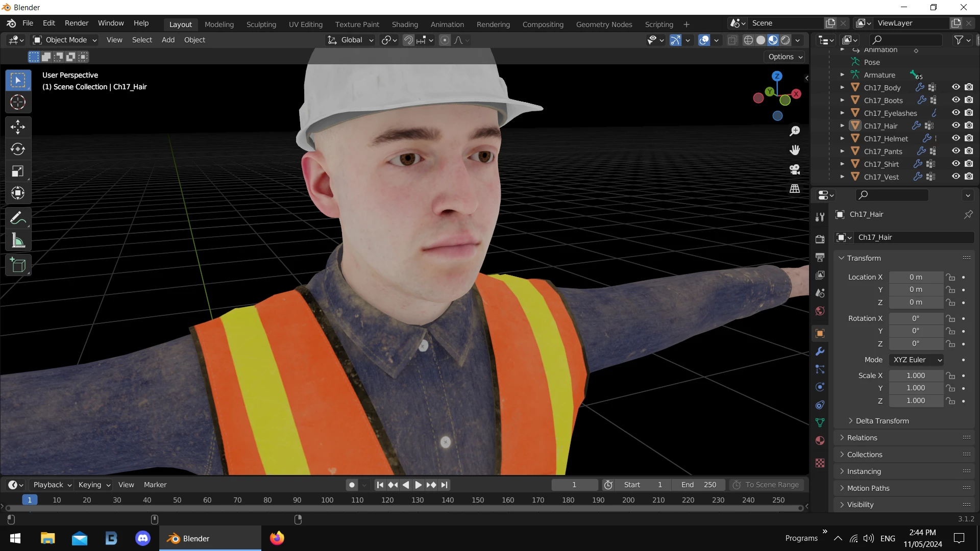
Task: Select the Rotate tool
Action: [18, 149]
